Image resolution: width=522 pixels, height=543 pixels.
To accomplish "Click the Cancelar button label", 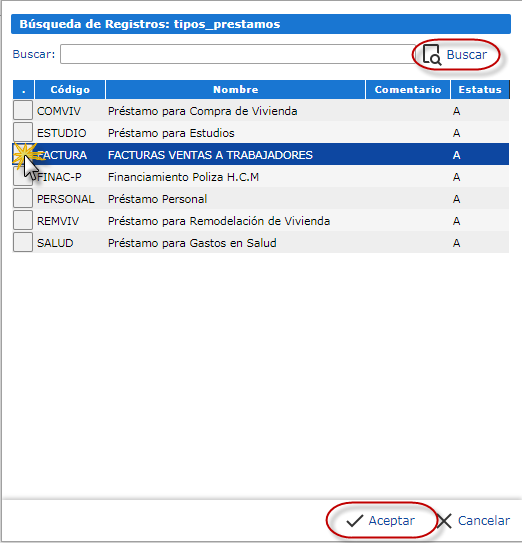I will pos(484,520).
